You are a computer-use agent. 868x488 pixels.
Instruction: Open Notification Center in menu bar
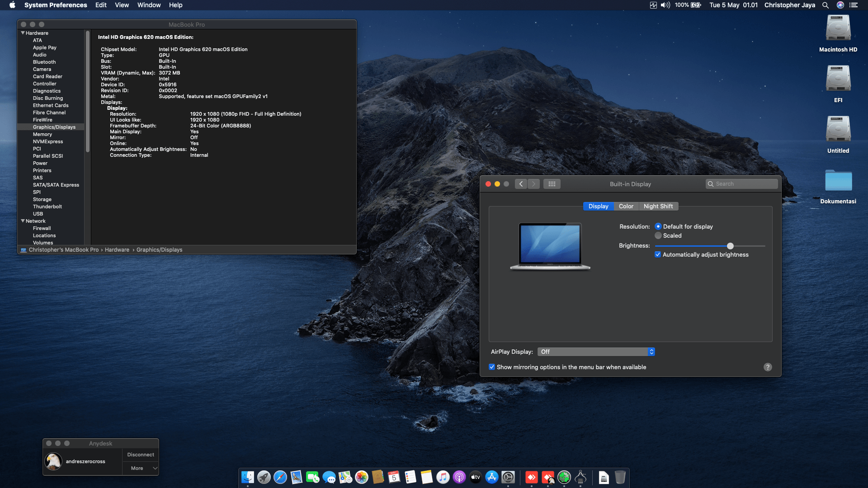coord(854,5)
